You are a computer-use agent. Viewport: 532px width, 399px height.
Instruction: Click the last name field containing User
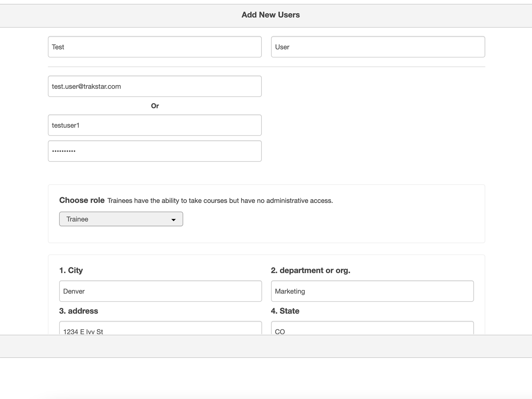pyautogui.click(x=378, y=47)
